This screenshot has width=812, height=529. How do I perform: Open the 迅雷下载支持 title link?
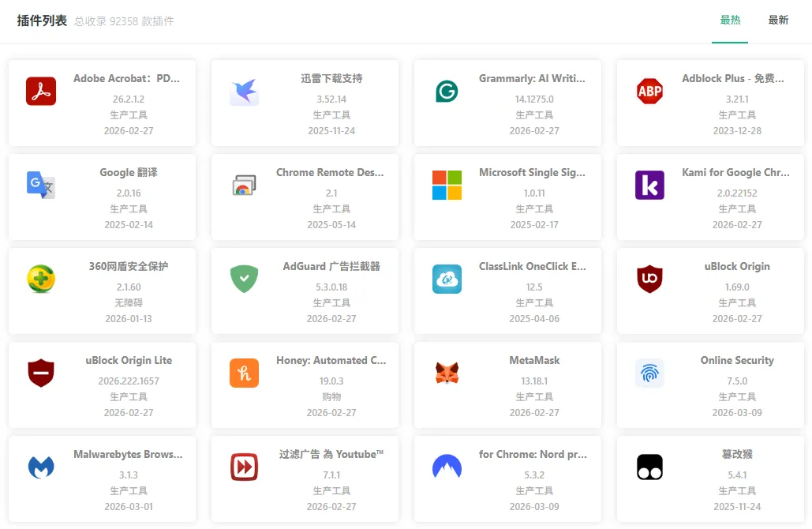pos(331,78)
